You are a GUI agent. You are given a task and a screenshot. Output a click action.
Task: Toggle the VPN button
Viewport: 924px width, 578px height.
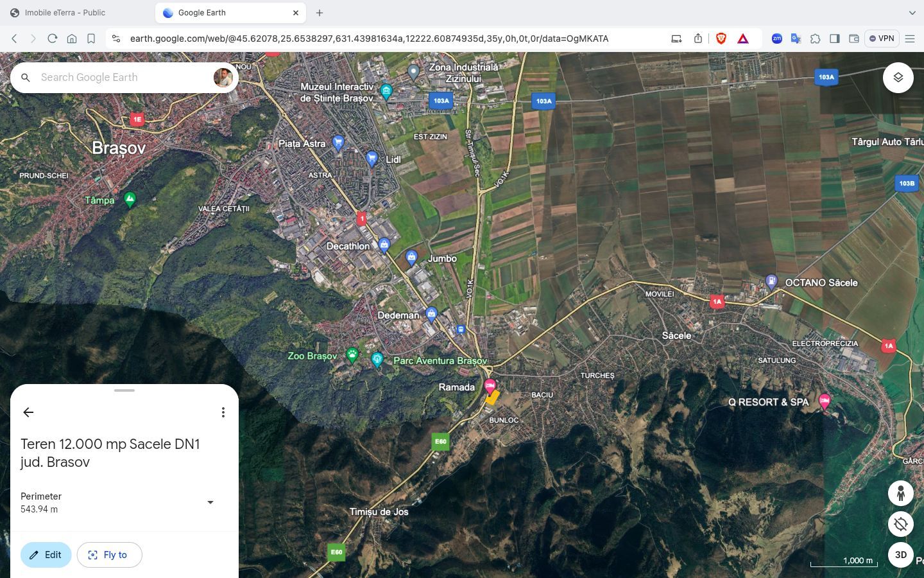[881, 39]
